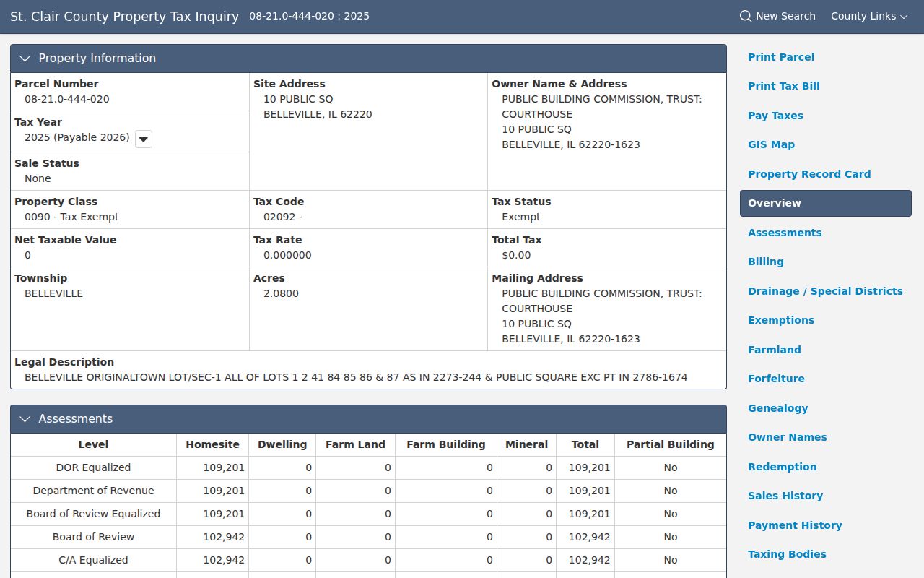Click the New Search magnifier icon
The width and height of the screenshot is (924, 578).
[x=746, y=16]
